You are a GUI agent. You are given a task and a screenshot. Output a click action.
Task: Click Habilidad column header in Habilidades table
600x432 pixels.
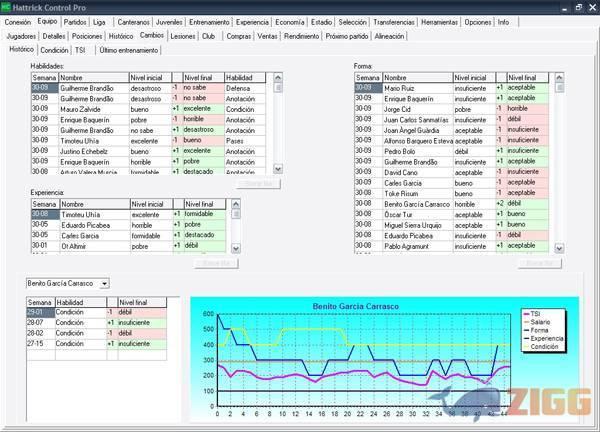coord(246,77)
